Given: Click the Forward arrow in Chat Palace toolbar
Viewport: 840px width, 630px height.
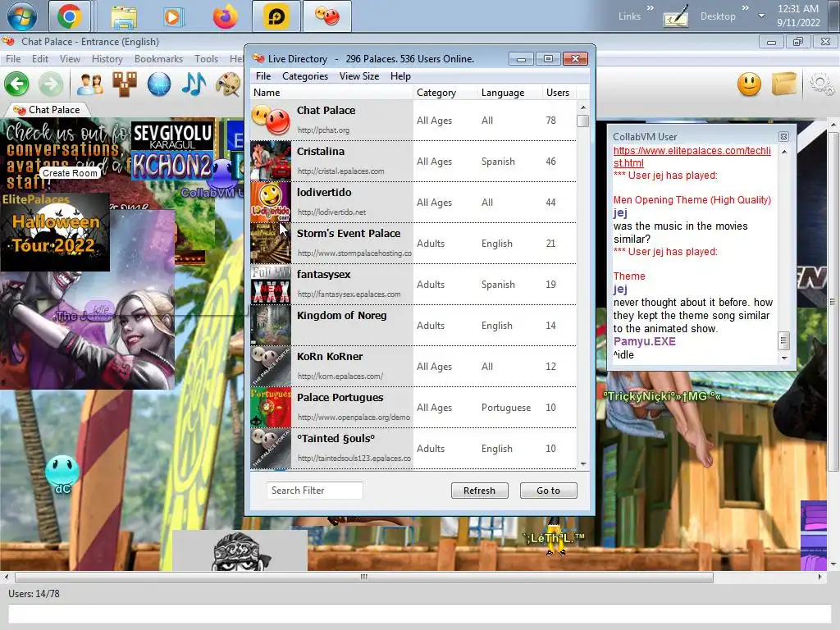Looking at the screenshot, I should click(x=51, y=84).
